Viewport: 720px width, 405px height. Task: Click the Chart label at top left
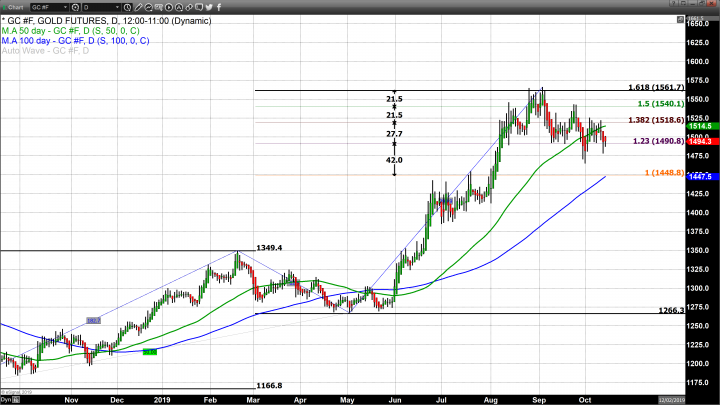14,7
